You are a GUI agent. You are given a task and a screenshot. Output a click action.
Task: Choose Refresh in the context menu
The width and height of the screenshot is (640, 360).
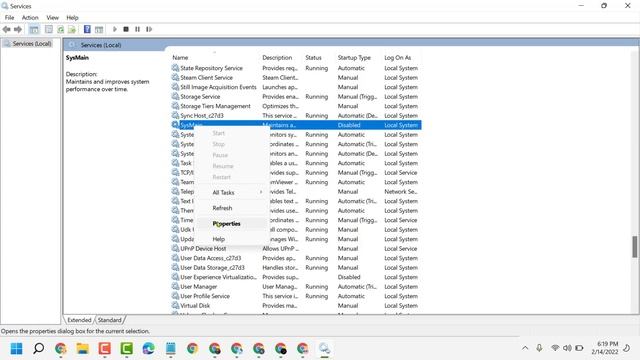point(232,208)
